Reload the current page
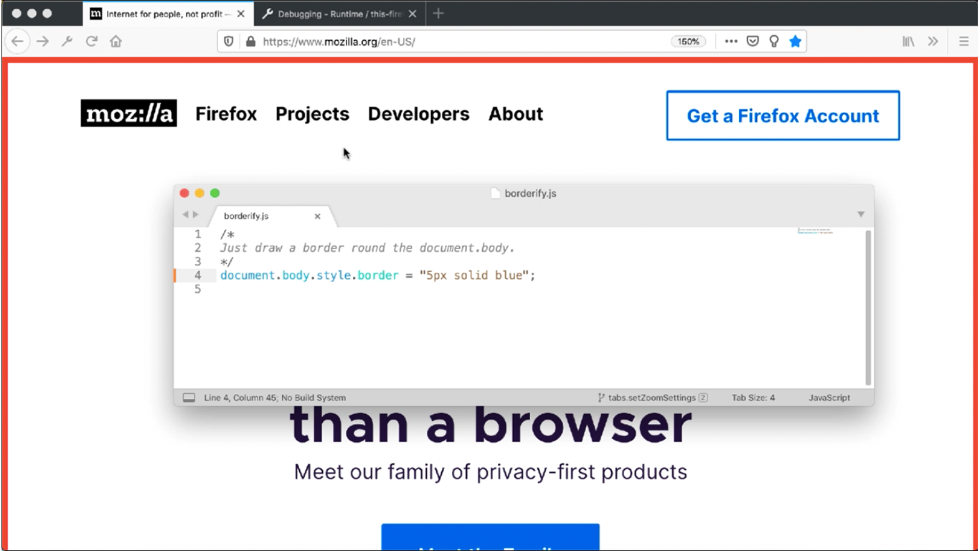The image size is (980, 551). [92, 41]
